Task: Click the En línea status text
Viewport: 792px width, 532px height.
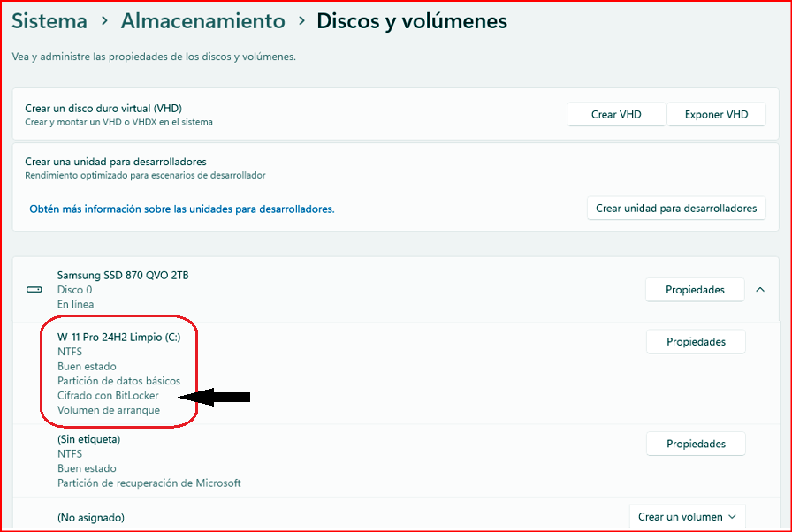Action: [x=75, y=304]
